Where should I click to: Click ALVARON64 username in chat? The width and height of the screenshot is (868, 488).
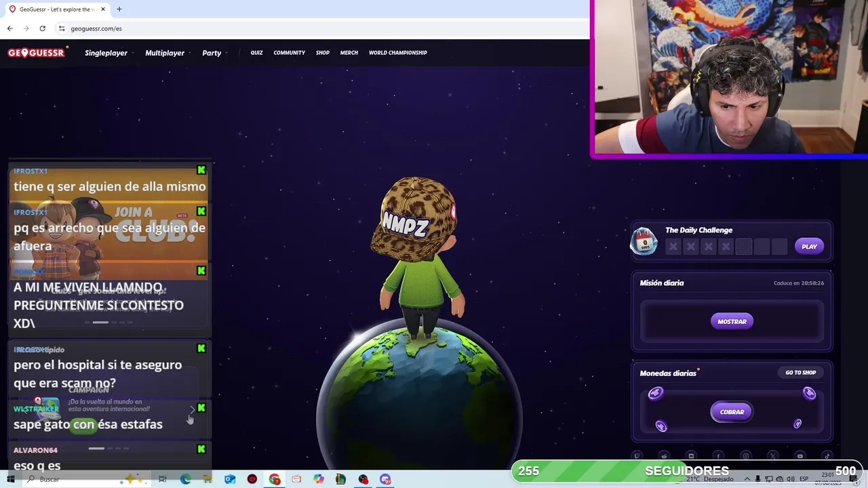[x=35, y=450]
